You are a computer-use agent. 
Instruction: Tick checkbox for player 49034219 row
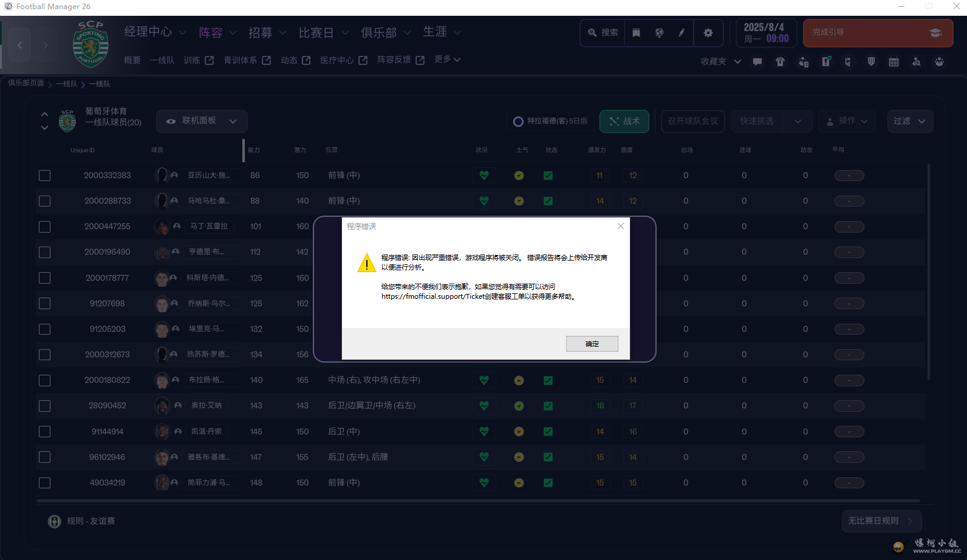(x=45, y=483)
